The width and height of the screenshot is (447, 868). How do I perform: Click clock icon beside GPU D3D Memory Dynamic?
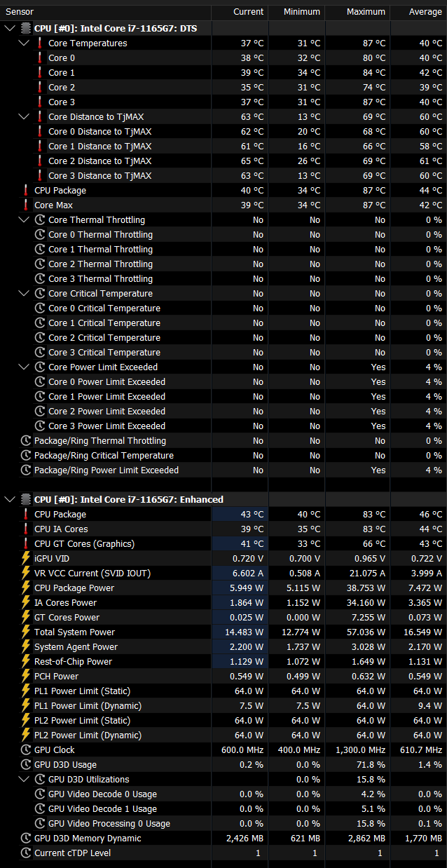[x=26, y=838]
